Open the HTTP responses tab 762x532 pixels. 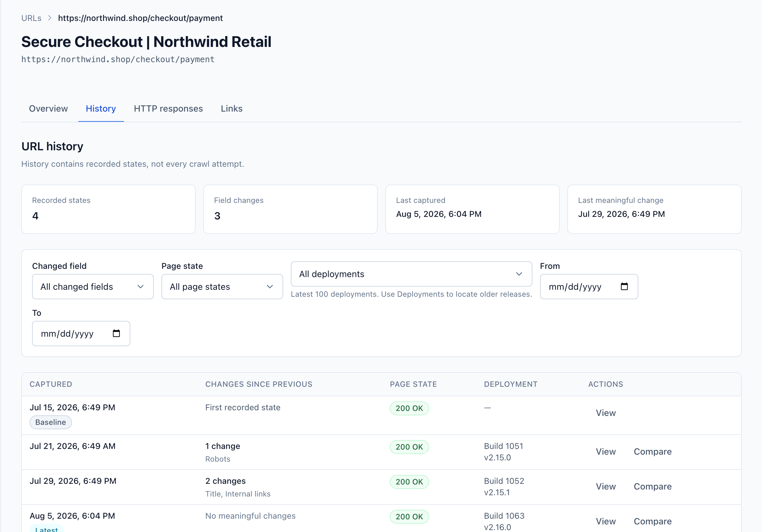click(x=168, y=108)
